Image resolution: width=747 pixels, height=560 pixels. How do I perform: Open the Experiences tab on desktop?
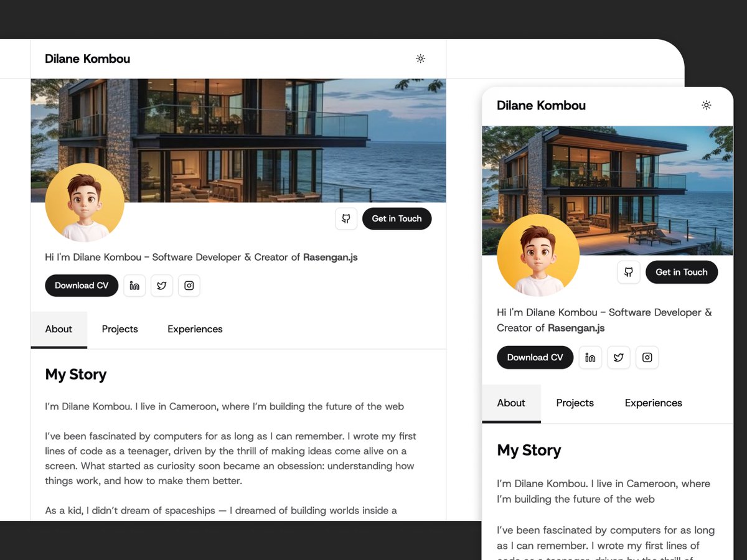[195, 329]
